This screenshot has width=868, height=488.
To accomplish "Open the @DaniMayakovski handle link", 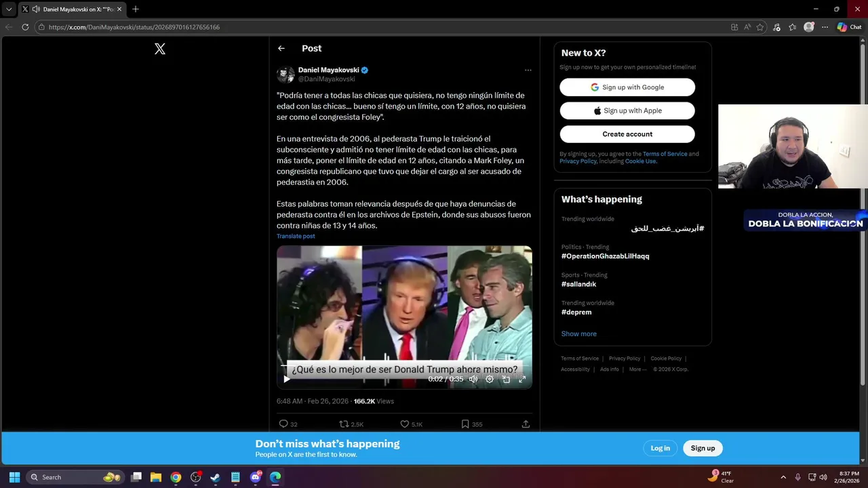I will coord(326,79).
